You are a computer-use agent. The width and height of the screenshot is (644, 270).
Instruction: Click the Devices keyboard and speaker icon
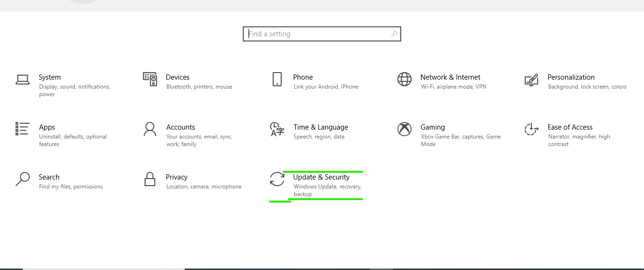coord(150,79)
